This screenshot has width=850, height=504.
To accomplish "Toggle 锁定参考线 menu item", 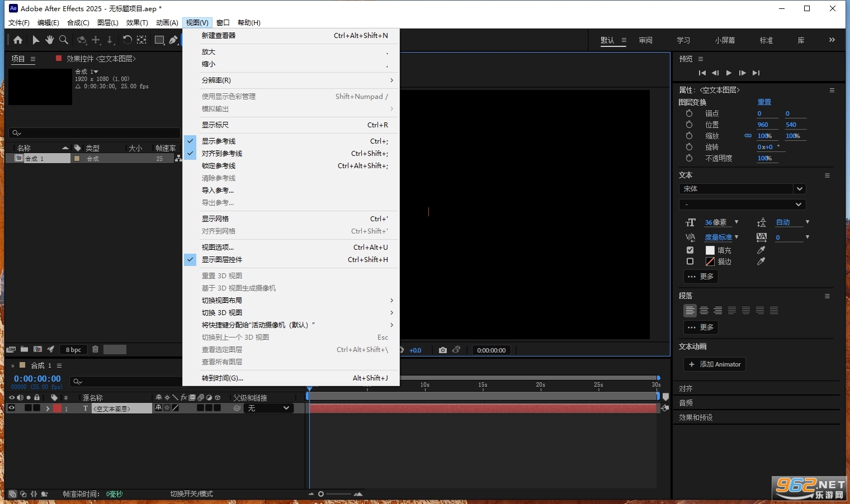I will click(x=291, y=166).
